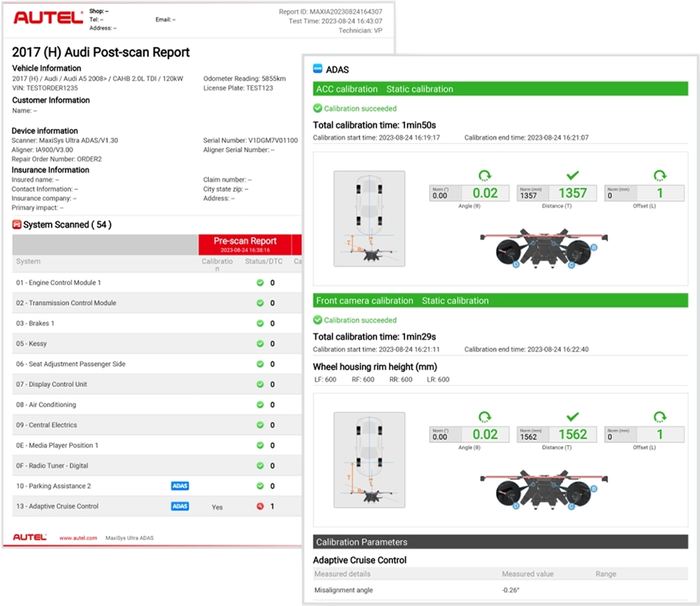Click the green status check for Engine Control Module 1
700x606 pixels.
260,282
